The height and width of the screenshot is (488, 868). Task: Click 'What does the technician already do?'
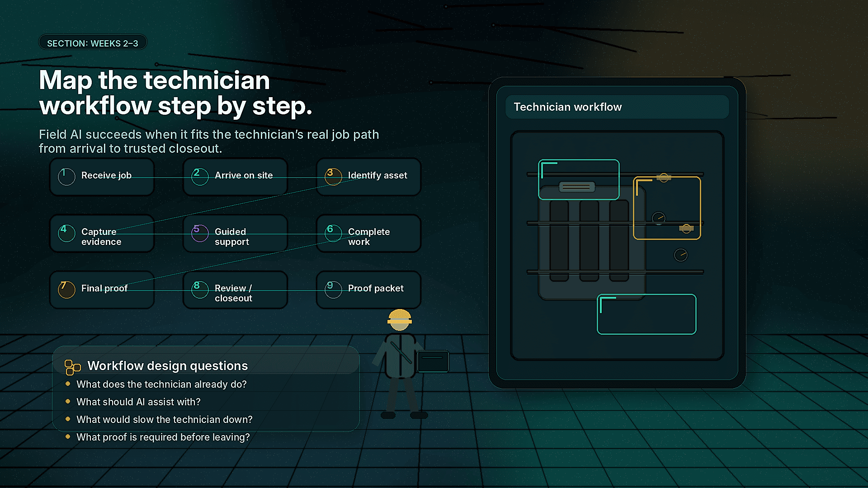point(161,384)
